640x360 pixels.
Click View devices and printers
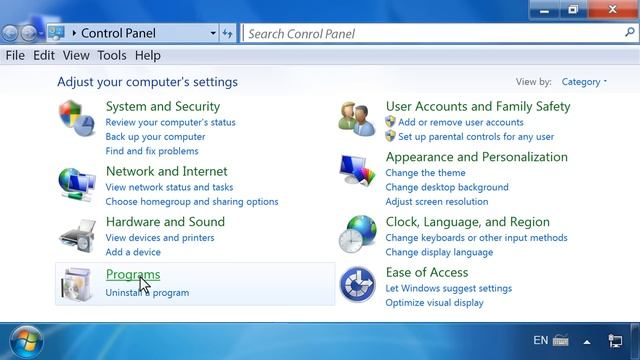(160, 238)
